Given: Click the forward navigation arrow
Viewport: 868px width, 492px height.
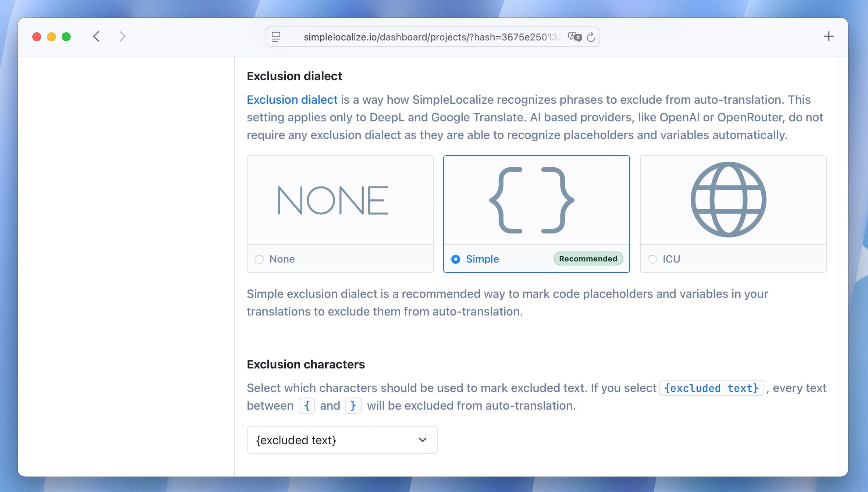Looking at the screenshot, I should click(x=122, y=36).
